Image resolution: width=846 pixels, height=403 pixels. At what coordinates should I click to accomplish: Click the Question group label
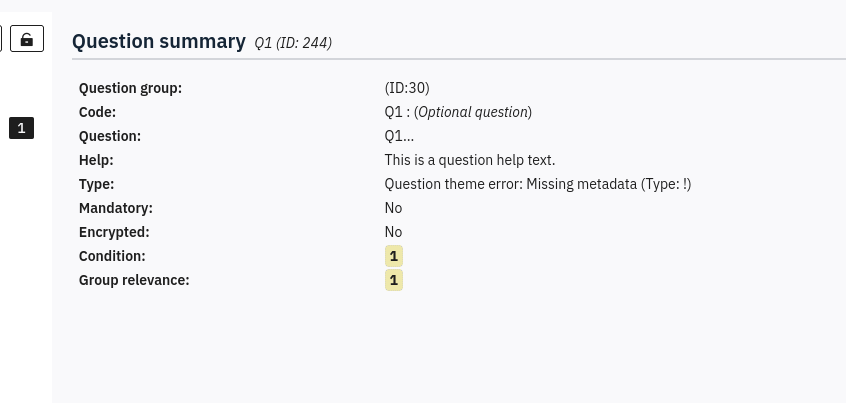tap(130, 88)
